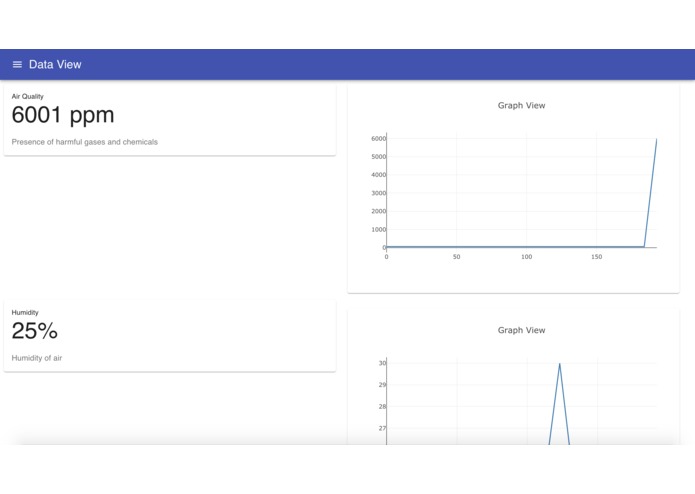This screenshot has height=494, width=695.
Task: Click Graph View title of air quality chart
Action: (521, 105)
